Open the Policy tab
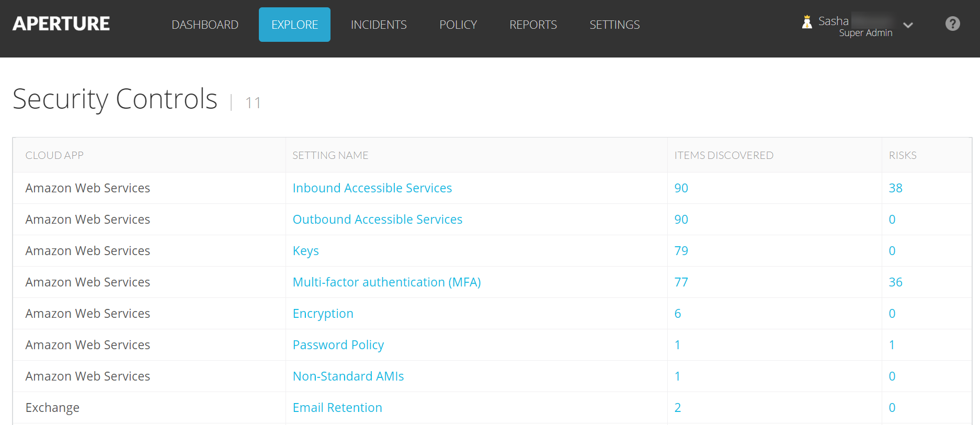The width and height of the screenshot is (980, 425). tap(458, 25)
